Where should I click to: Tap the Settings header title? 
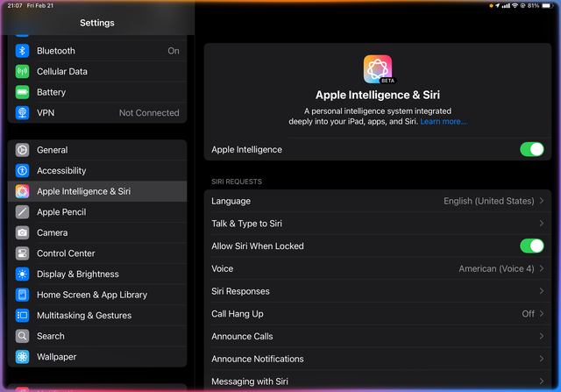pyautogui.click(x=97, y=23)
